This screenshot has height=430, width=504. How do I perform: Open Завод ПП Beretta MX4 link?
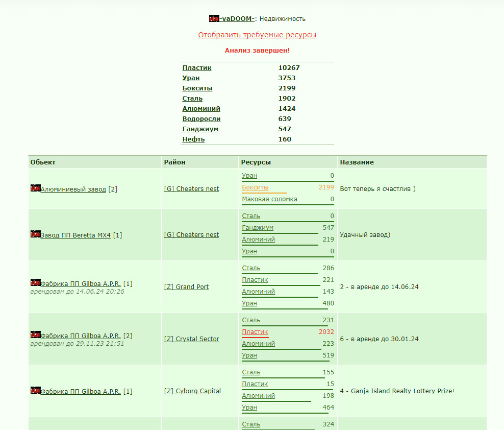[75, 235]
